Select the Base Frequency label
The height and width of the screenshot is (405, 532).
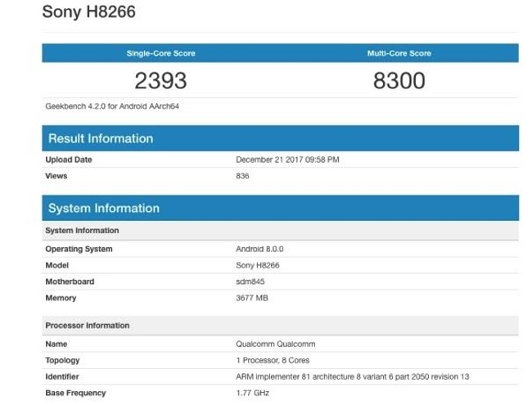75,393
